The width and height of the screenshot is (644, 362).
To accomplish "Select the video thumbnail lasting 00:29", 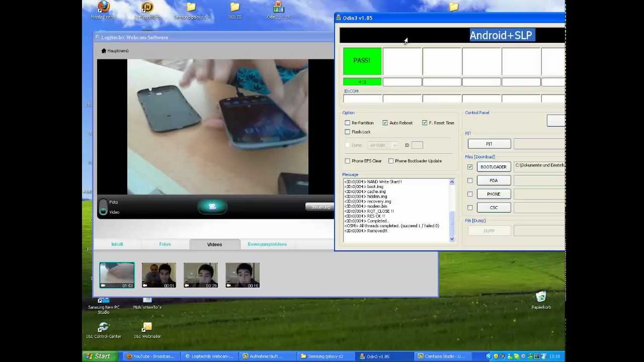I will click(201, 275).
